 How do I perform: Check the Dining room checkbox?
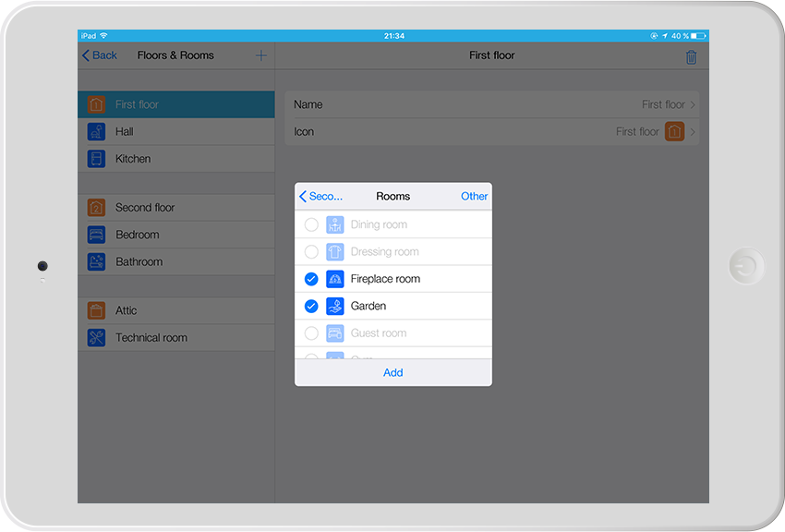pos(311,224)
